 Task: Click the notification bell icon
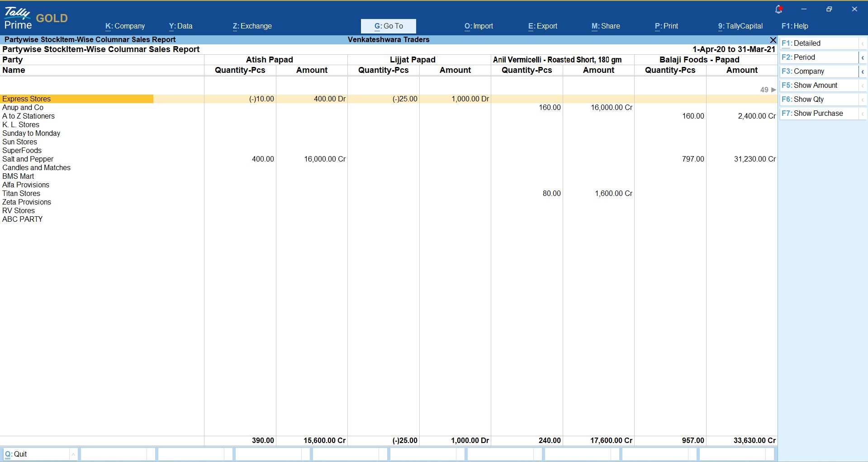tap(778, 10)
